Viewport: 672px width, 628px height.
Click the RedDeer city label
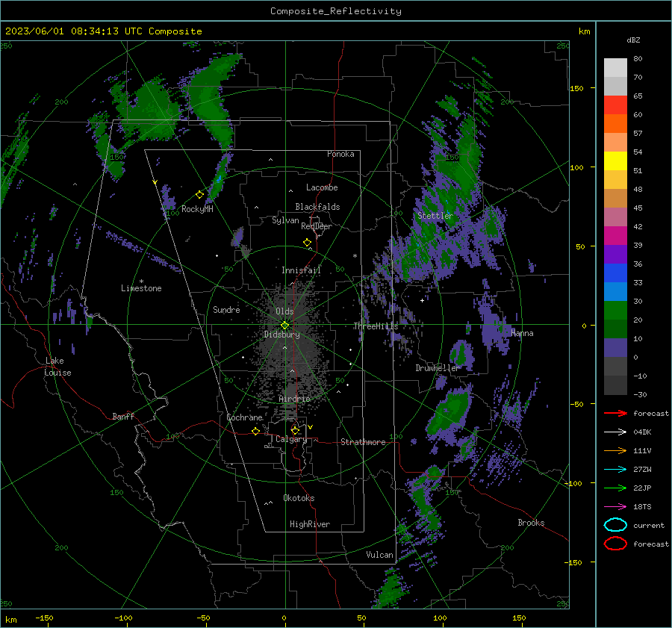(x=317, y=226)
